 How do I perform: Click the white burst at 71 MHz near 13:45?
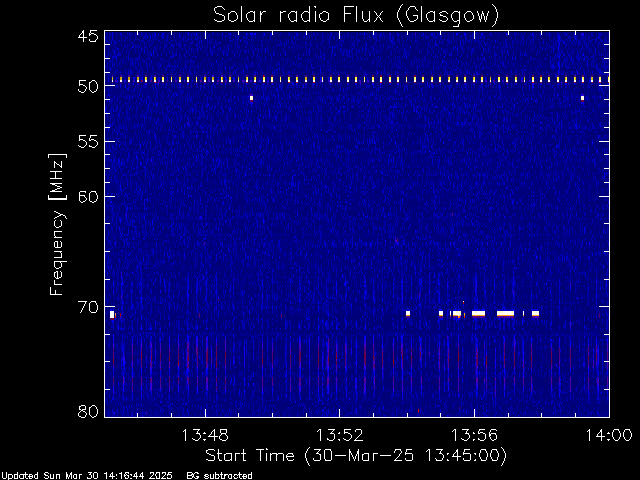[x=112, y=314]
